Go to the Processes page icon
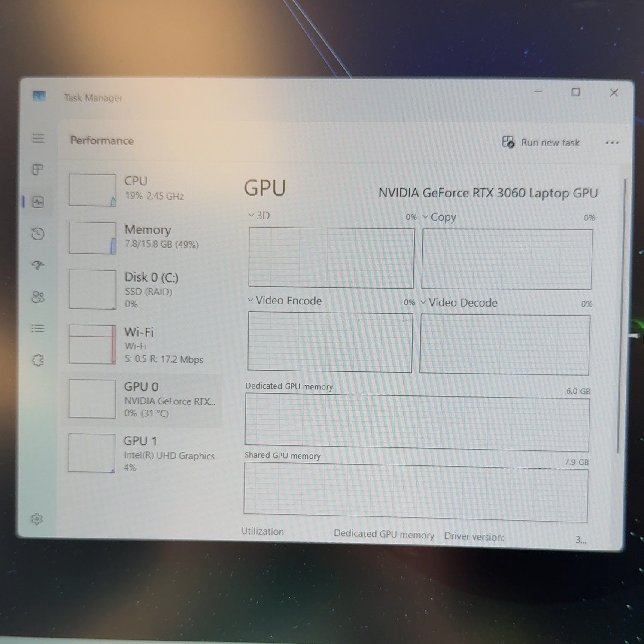The width and height of the screenshot is (644, 644). [38, 170]
